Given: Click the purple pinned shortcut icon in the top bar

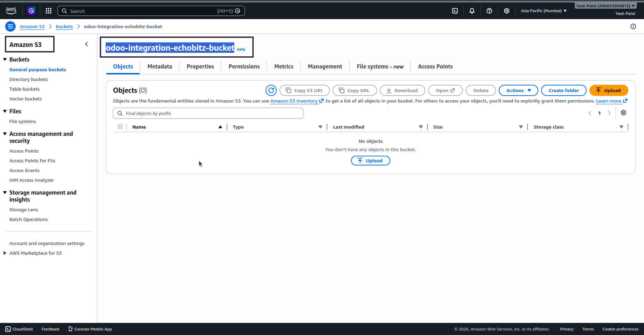Looking at the screenshot, I should [x=31, y=11].
